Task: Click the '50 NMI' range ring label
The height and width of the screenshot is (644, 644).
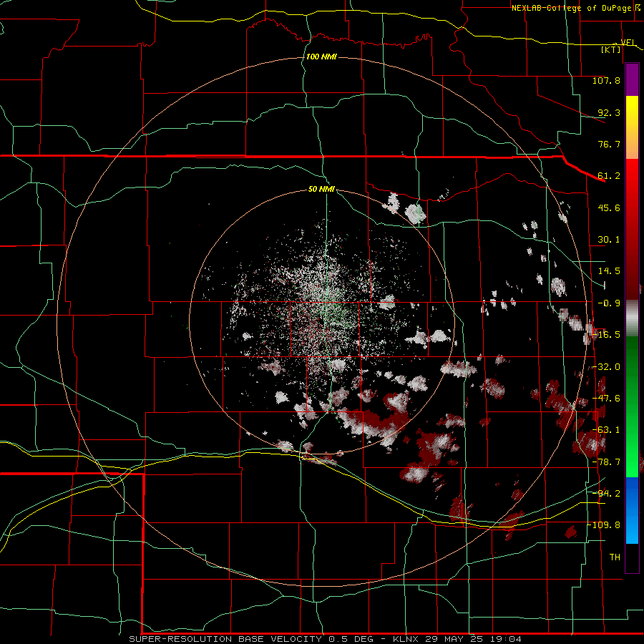Action: (x=321, y=189)
